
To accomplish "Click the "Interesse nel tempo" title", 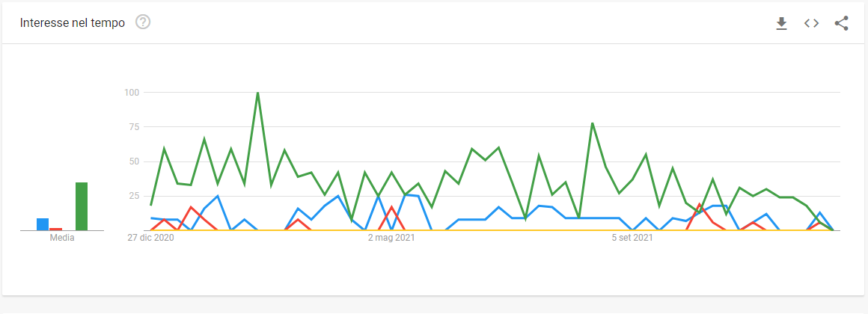I will (x=73, y=22).
